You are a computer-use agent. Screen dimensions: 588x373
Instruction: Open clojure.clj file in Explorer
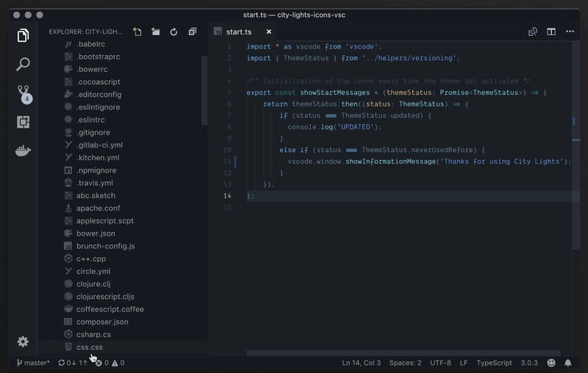pyautogui.click(x=122, y=284)
